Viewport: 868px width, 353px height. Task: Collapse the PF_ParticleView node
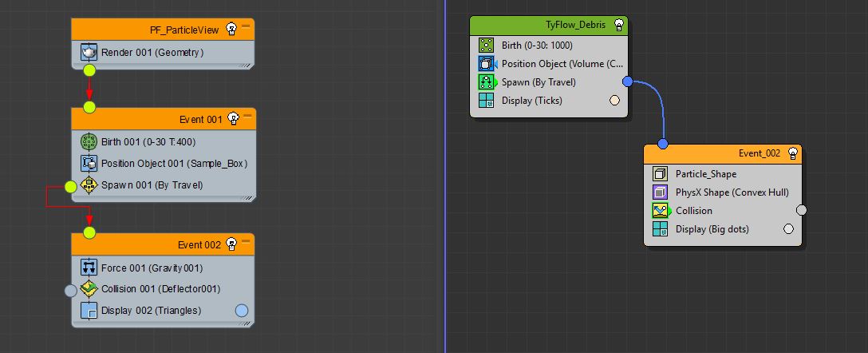click(246, 26)
